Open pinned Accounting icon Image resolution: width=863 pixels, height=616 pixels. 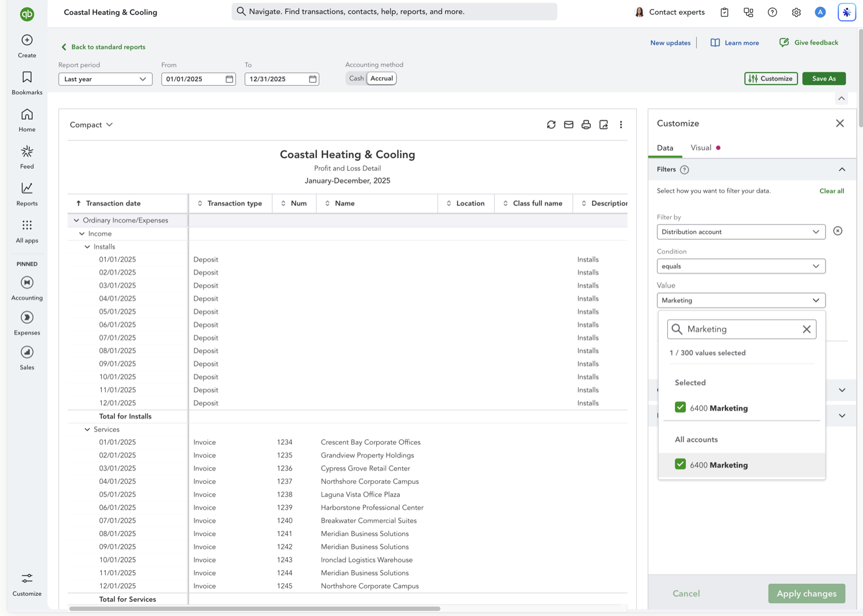[x=27, y=282]
